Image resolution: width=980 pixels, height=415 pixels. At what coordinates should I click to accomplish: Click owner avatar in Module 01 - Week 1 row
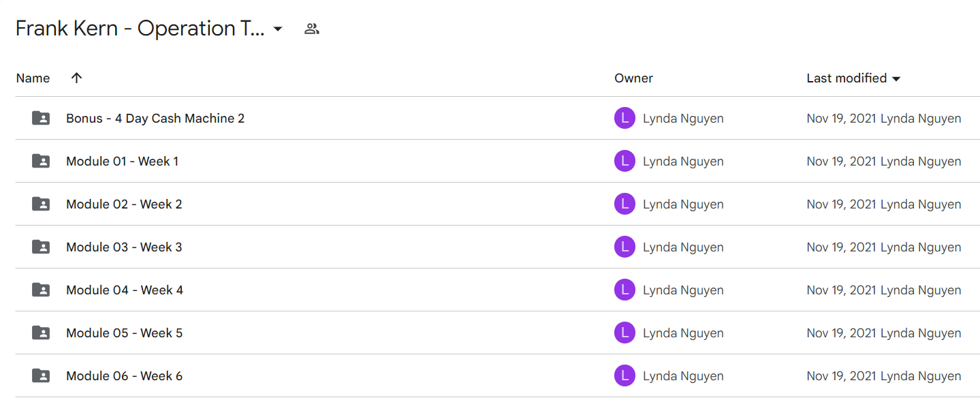point(625,161)
